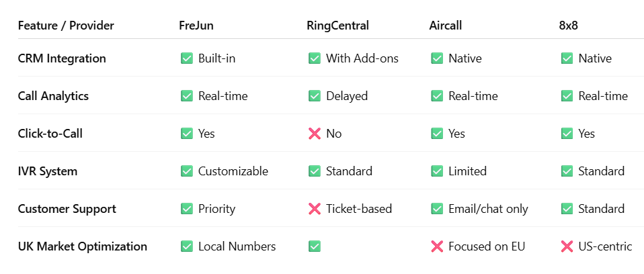Click the green check beside RingCentral Delayed
This screenshot has height=274, width=644.
(314, 96)
